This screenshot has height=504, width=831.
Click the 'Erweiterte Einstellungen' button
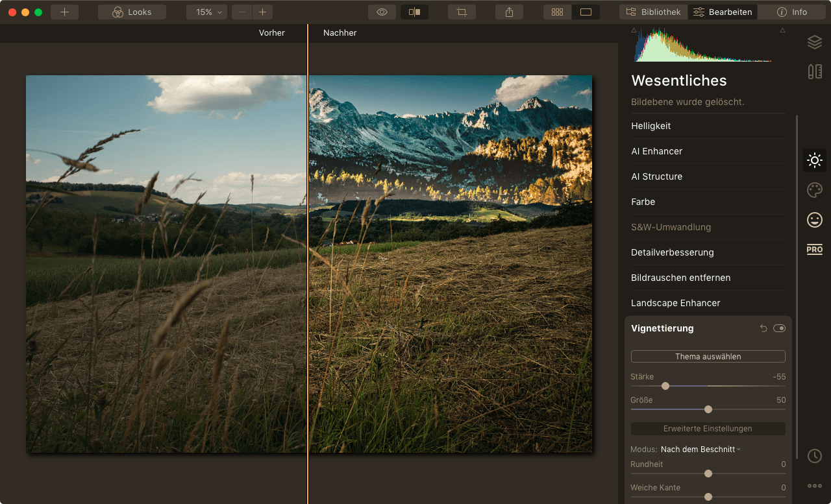tap(708, 429)
